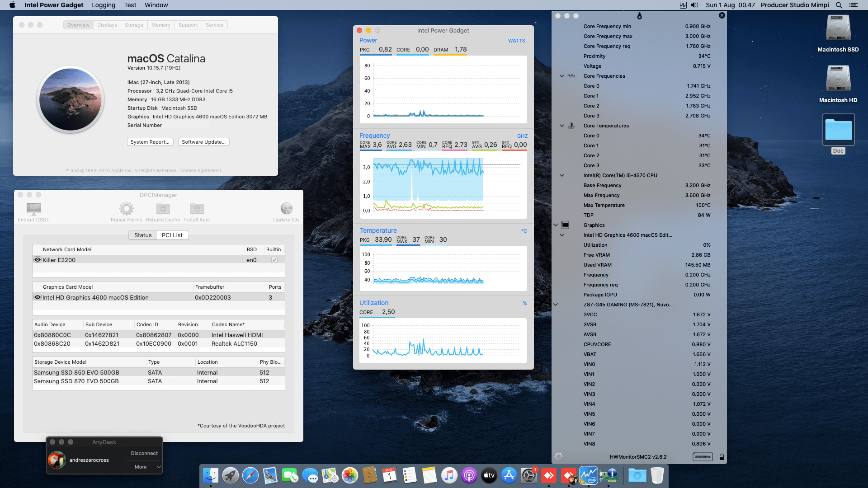
Task: Open the Trash in the Dock
Action: [657, 475]
